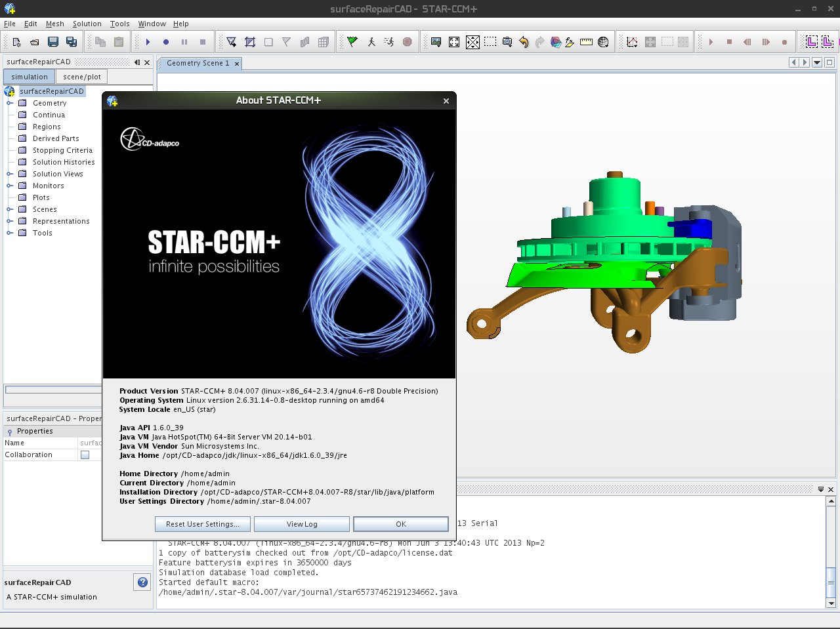Click the Reset View icon
Viewport: 840px width, 629px height.
(x=454, y=42)
